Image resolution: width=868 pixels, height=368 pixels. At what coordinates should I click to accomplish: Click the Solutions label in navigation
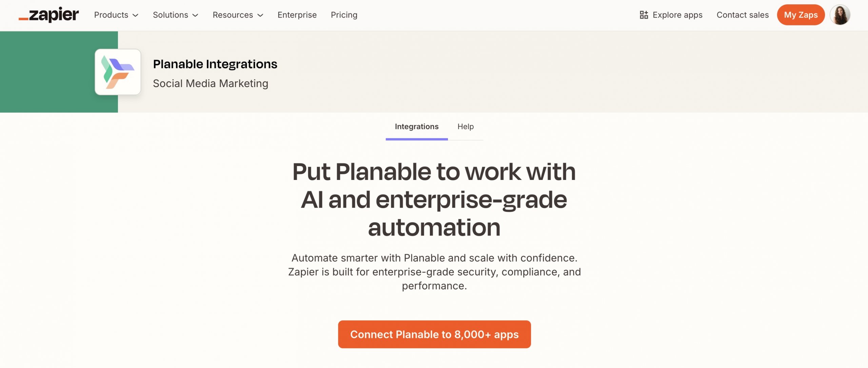170,15
